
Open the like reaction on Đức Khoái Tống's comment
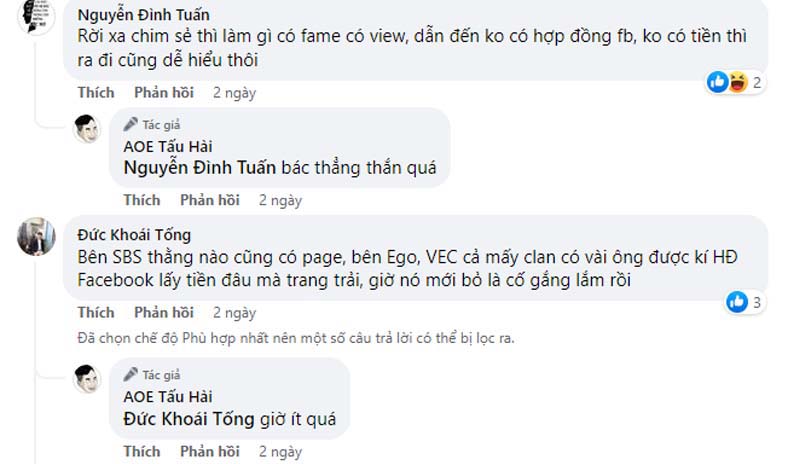click(x=737, y=302)
